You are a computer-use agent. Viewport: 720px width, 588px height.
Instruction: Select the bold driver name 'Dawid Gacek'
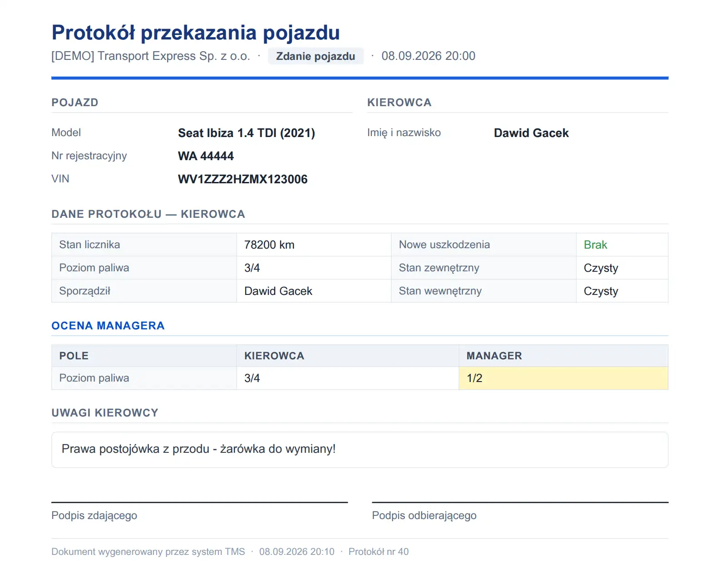[531, 133]
